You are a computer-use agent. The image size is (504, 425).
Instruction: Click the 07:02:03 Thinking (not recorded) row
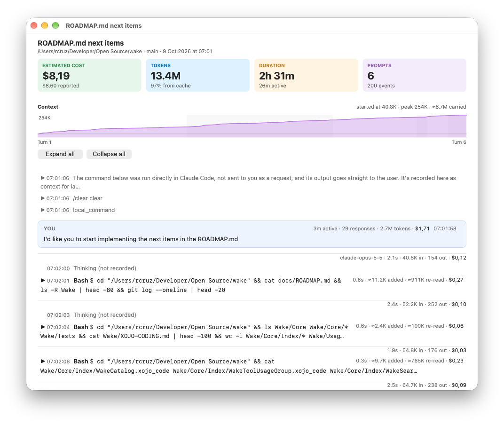coord(92,315)
